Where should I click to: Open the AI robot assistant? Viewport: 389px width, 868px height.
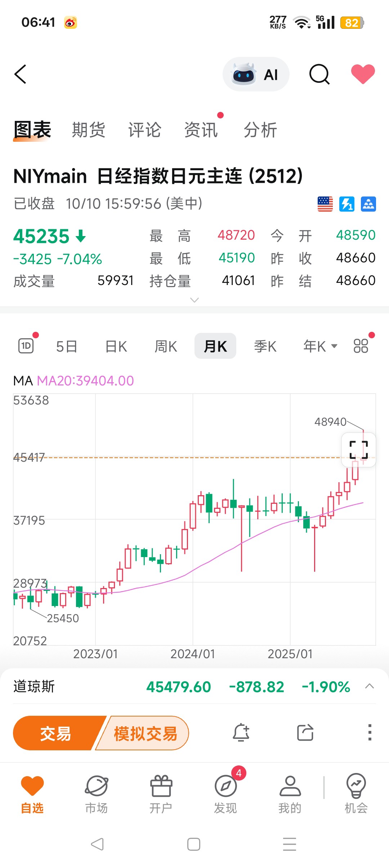[256, 74]
